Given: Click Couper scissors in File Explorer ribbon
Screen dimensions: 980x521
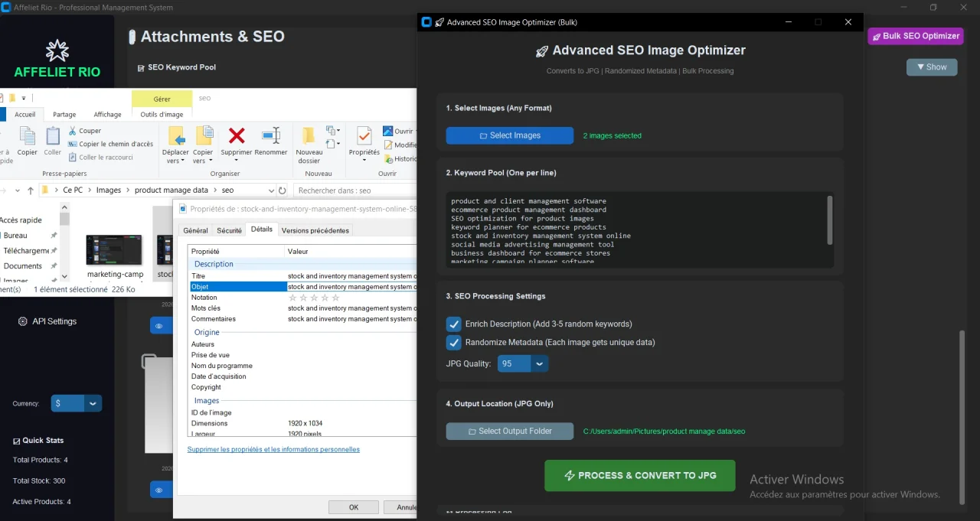Looking at the screenshot, I should (73, 131).
